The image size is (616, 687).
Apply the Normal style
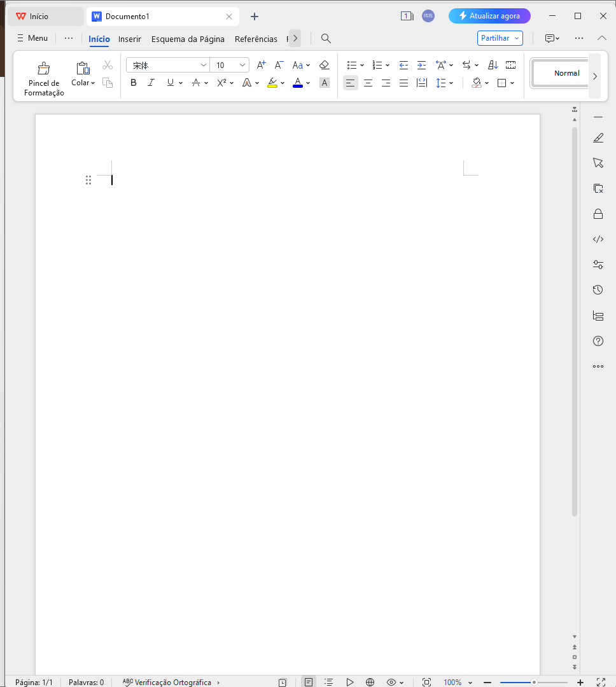coord(561,73)
